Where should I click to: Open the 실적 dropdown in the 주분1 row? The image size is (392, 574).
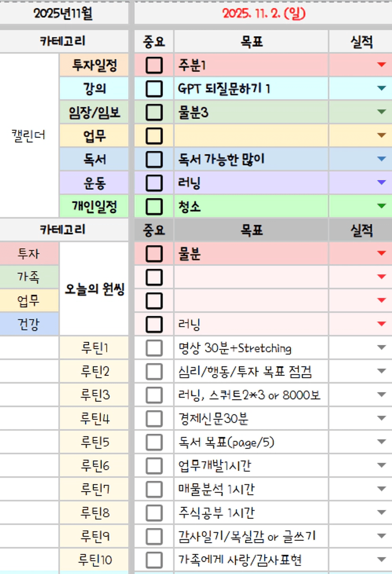(x=382, y=65)
